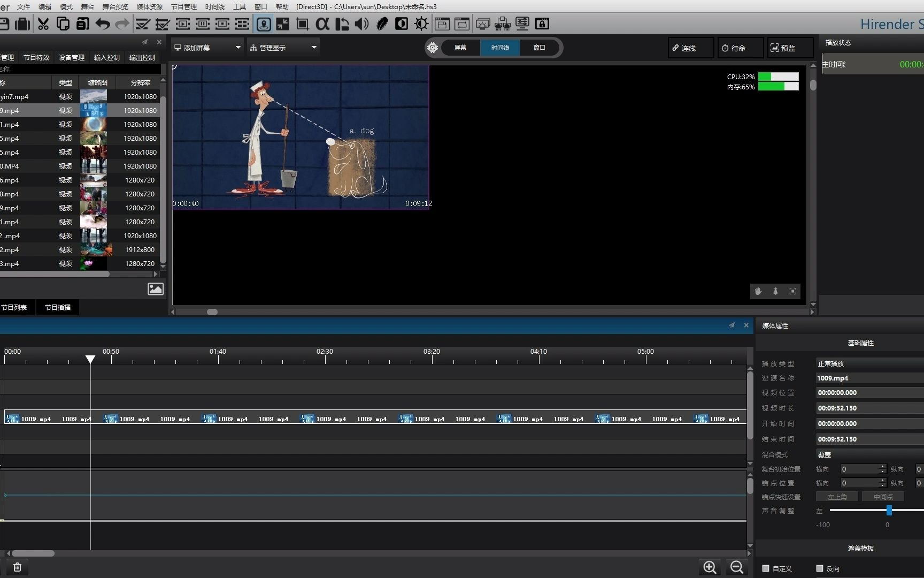Click the settings sliders monitor icon

click(x=522, y=24)
